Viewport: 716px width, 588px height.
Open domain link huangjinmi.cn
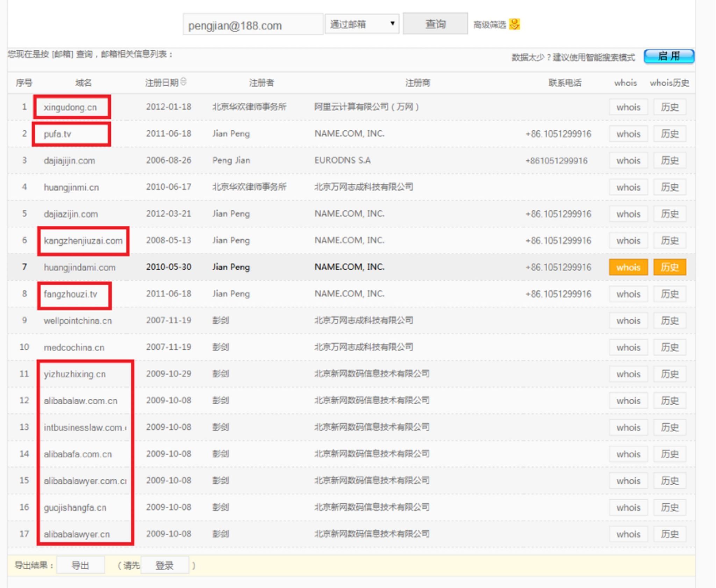71,187
